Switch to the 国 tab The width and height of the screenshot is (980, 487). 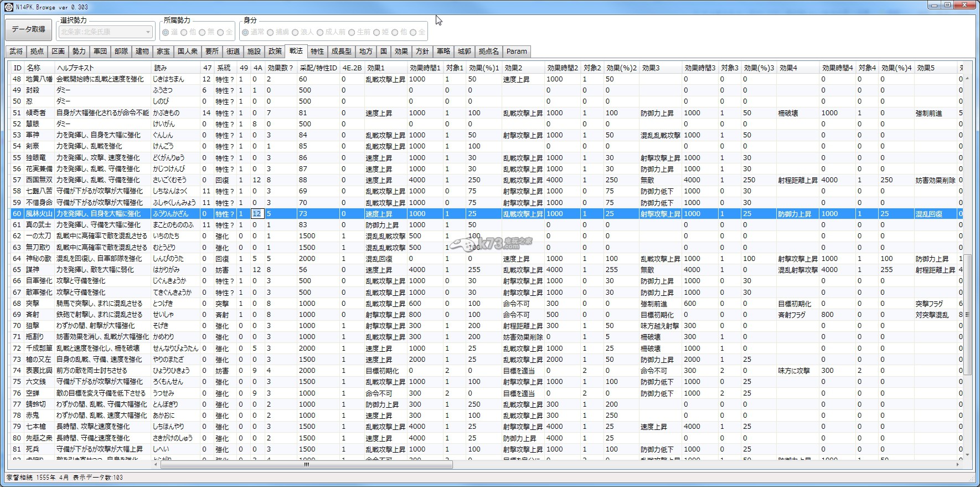(x=384, y=52)
